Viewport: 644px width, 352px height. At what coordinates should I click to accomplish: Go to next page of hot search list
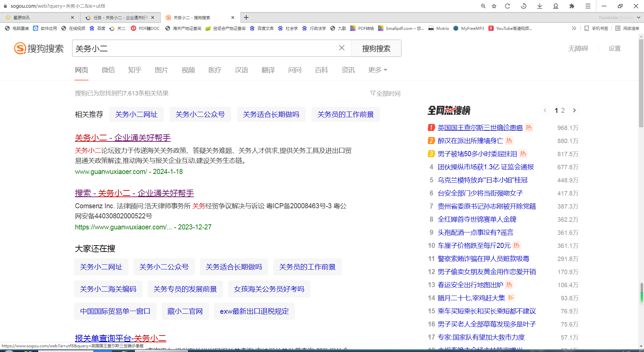pyautogui.click(x=574, y=111)
